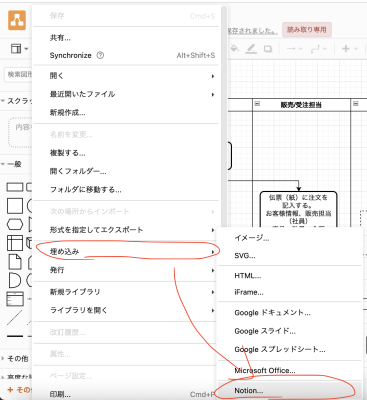Image resolution: width=367 pixels, height=400 pixels.
Task: Open the connection arrow style dropdown
Action: (295, 49)
